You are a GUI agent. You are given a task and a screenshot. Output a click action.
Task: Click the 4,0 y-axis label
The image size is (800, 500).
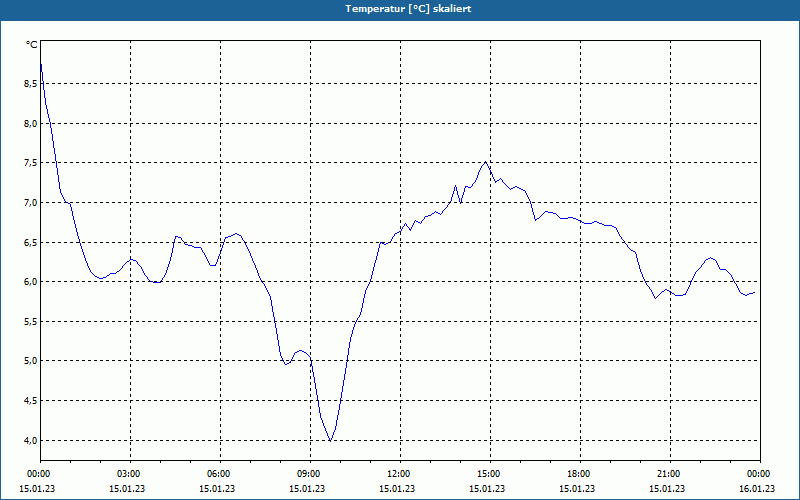[30, 440]
